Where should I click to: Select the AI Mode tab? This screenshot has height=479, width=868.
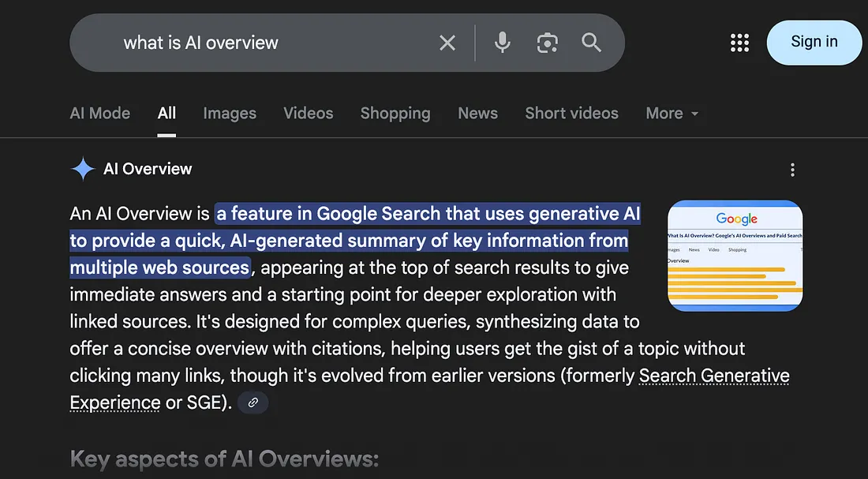tap(99, 113)
